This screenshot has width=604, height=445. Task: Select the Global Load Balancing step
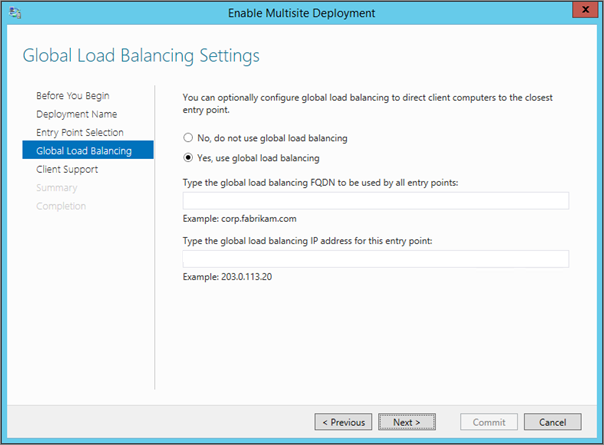click(x=88, y=150)
